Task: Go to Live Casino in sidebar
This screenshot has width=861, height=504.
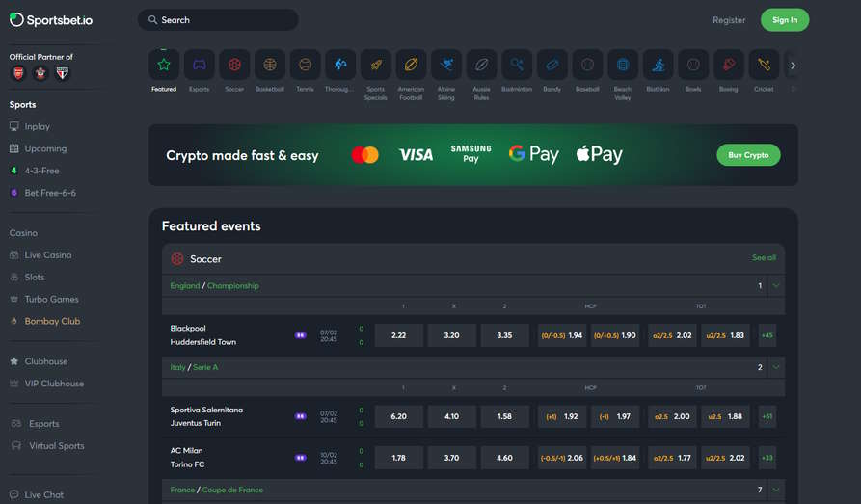Action: click(x=47, y=255)
